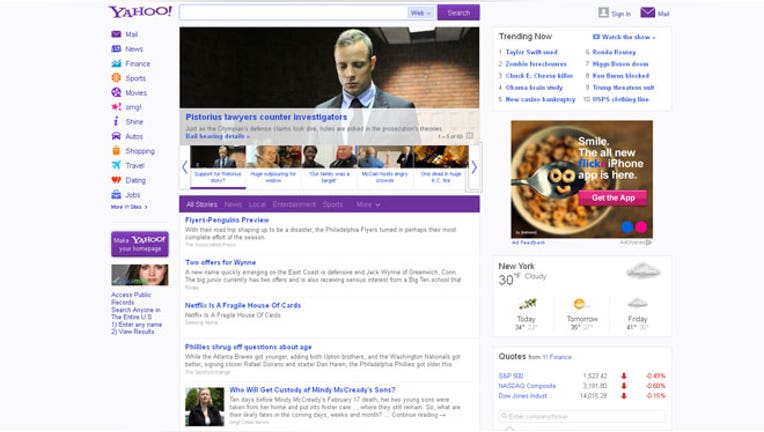Show next story thumbnails with right arrow
Viewport: 764px width, 432px height.
[474, 168]
